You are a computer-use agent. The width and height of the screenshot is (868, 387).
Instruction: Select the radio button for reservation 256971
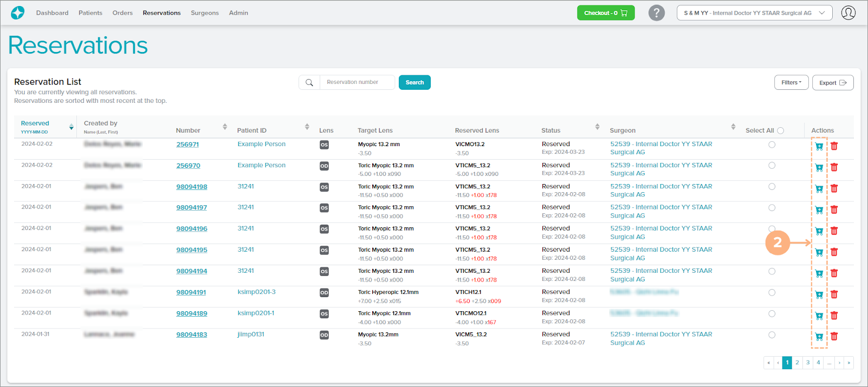pyautogui.click(x=772, y=145)
